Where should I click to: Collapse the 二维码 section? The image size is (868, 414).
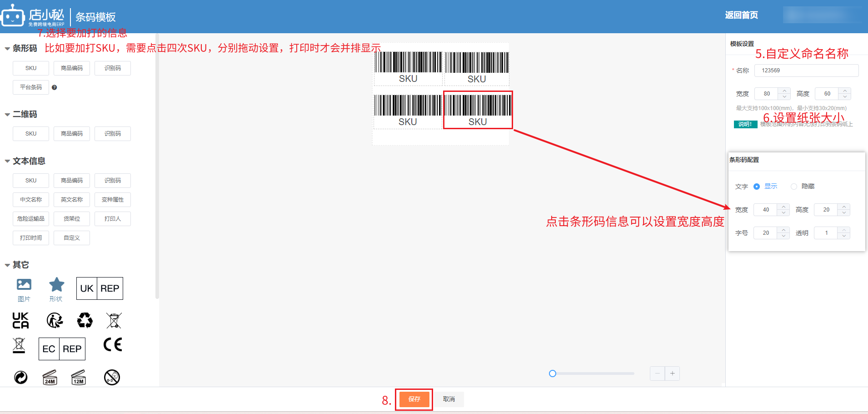tap(7, 115)
